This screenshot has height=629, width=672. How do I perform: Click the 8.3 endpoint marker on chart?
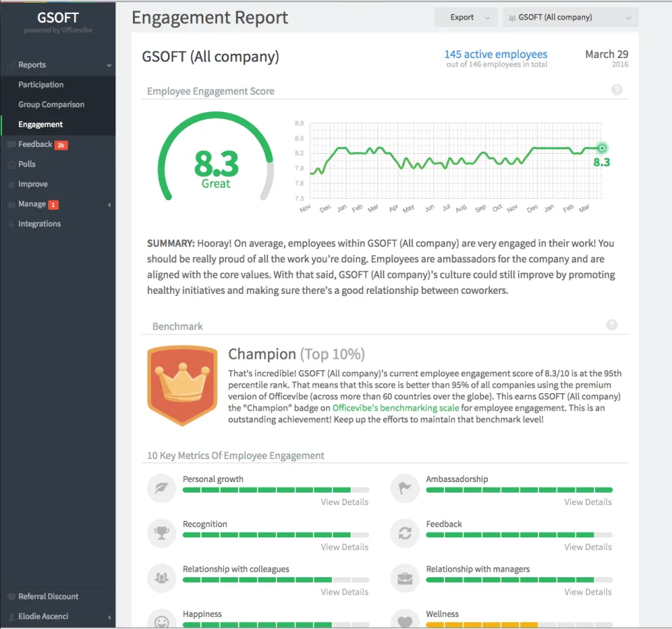(x=602, y=148)
